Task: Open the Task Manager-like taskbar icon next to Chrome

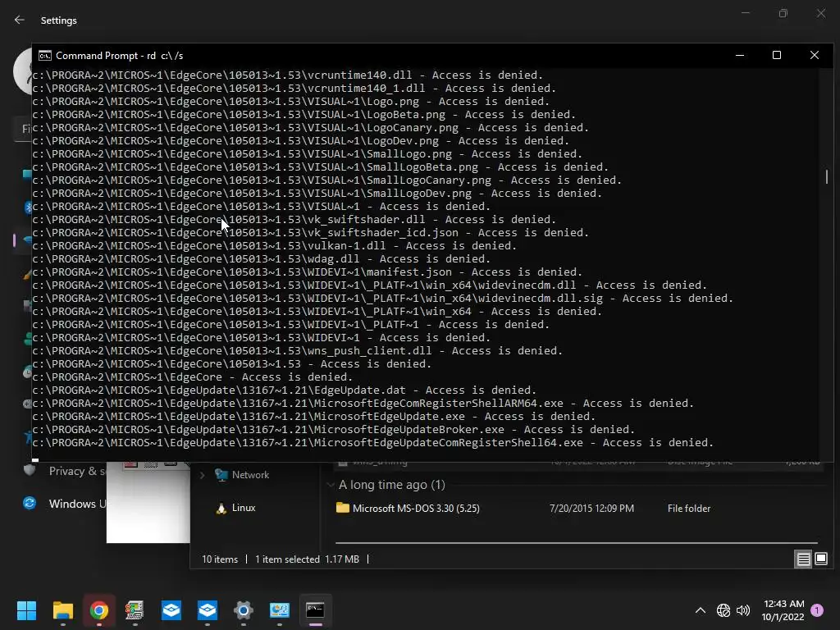Action: pyautogui.click(x=135, y=610)
